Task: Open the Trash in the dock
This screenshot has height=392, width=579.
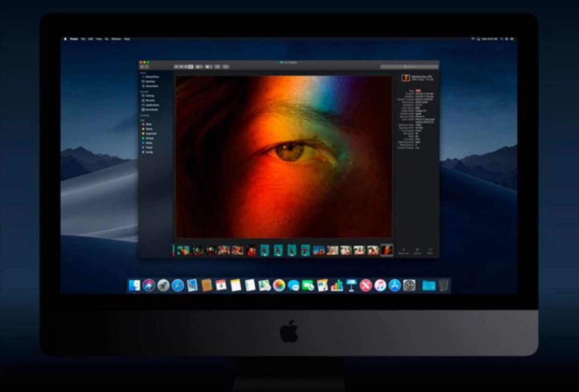Action: coord(443,285)
